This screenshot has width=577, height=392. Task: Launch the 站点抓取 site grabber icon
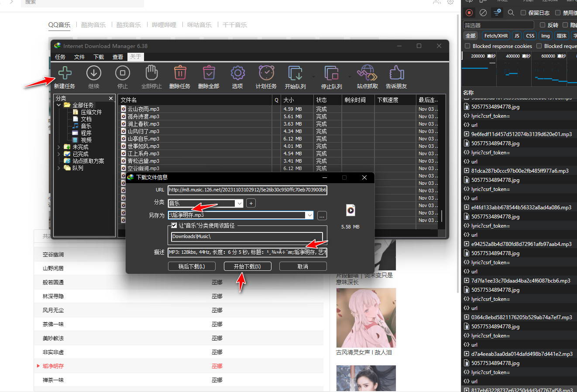[367, 73]
